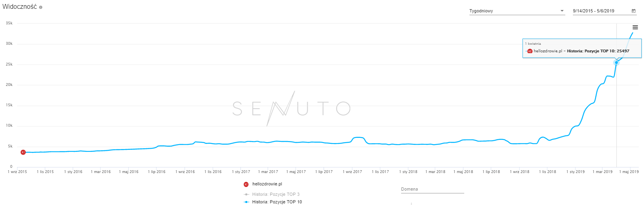644x205 pixels.
Task: Click the line bump near 1 wrz 2017
Action: pos(358,137)
